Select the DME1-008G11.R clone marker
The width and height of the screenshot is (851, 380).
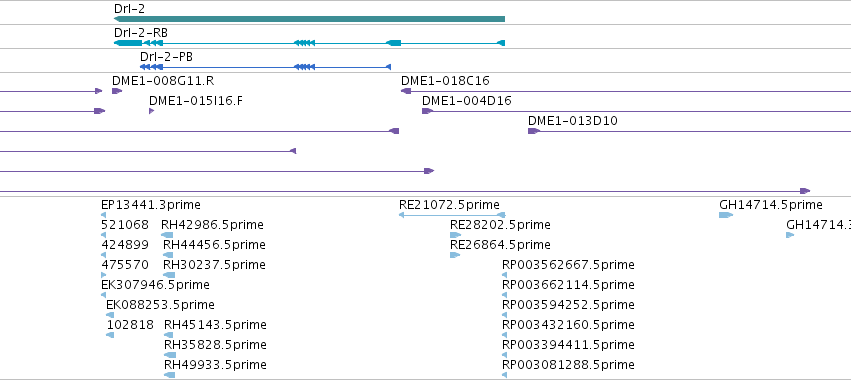[x=117, y=91]
